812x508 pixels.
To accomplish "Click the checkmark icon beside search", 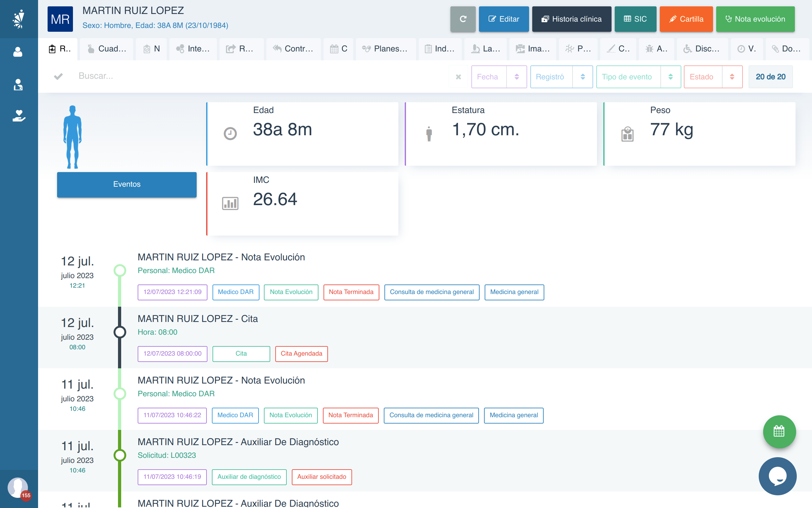I will [x=58, y=76].
